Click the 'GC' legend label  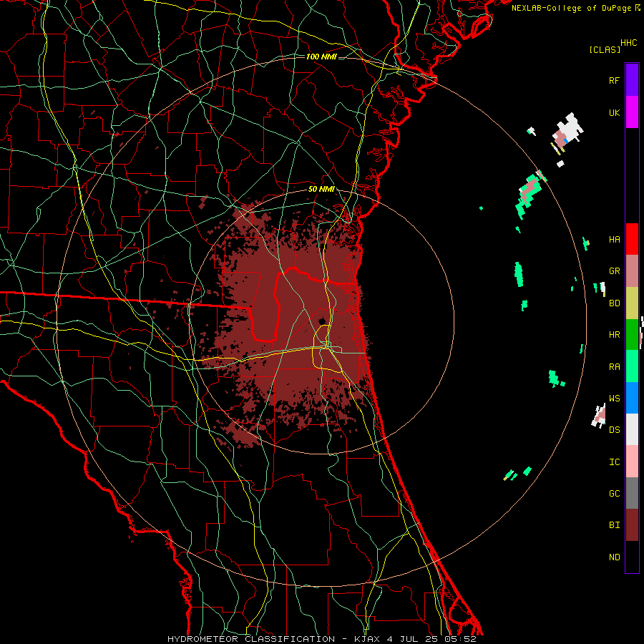click(x=614, y=494)
